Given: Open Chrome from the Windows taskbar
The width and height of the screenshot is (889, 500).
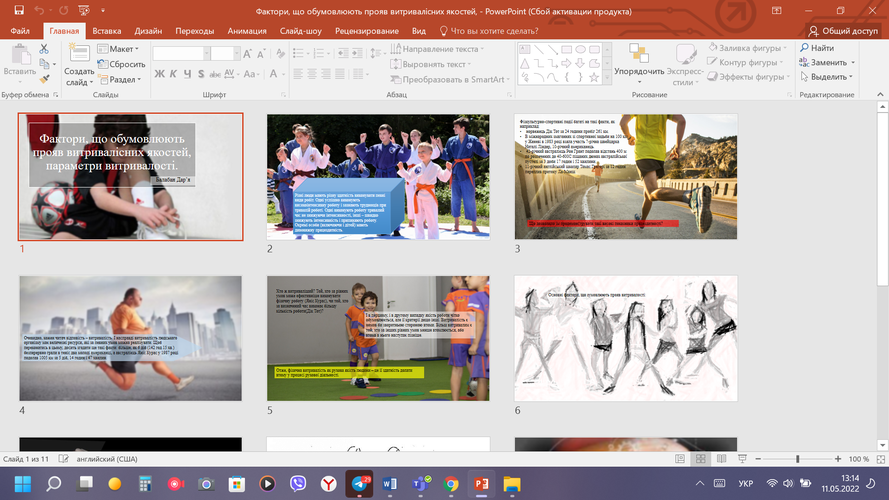Looking at the screenshot, I should coord(451,484).
